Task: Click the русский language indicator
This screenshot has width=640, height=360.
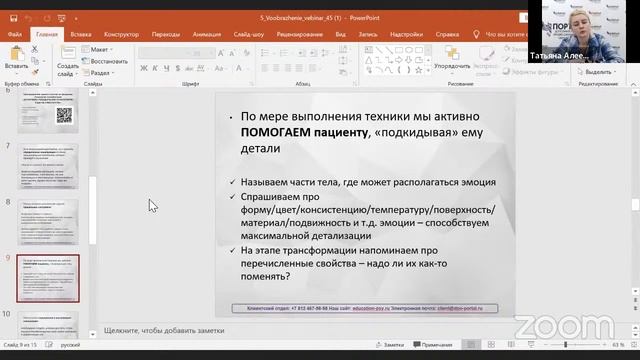Action: (70, 345)
